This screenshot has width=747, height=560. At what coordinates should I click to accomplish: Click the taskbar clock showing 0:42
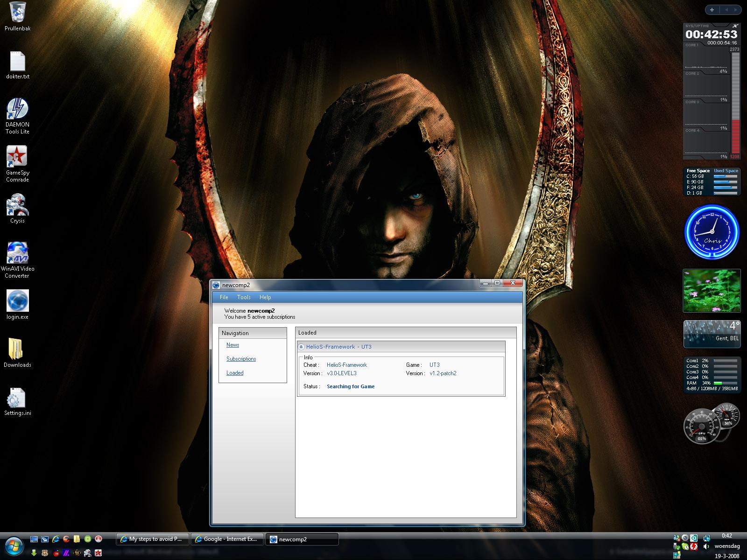[727, 536]
